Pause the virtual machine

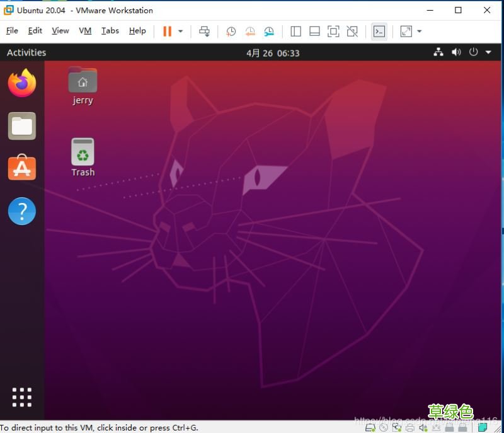tap(167, 31)
